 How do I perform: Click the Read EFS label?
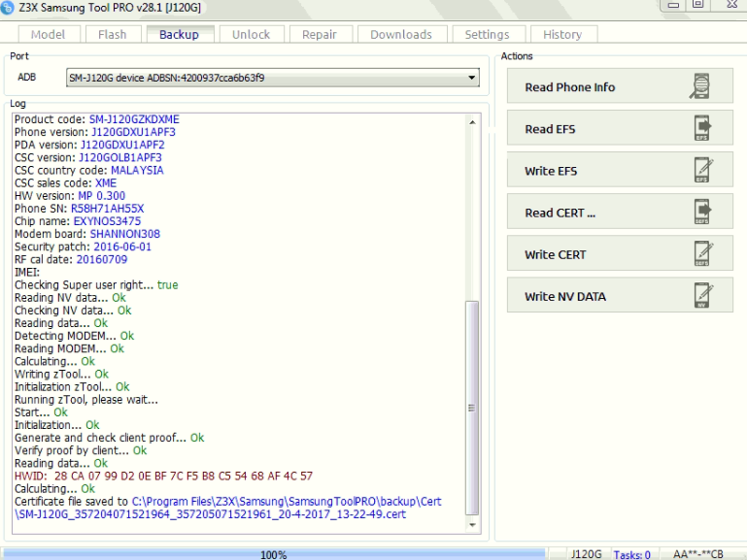click(x=550, y=129)
